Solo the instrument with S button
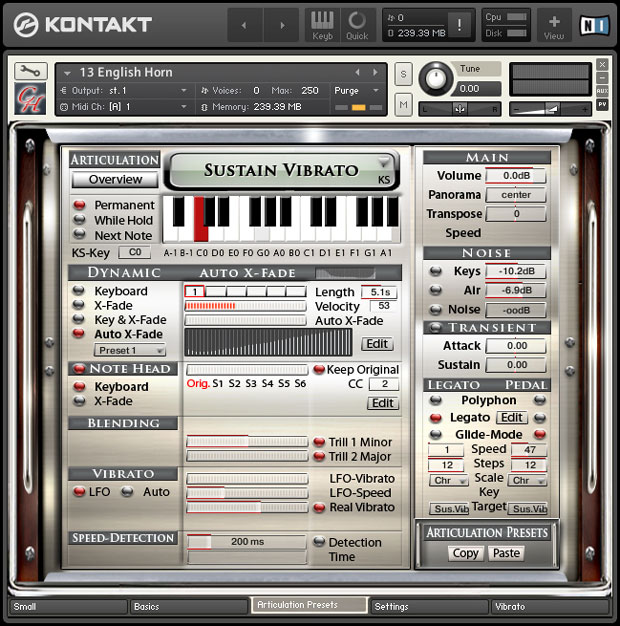Screen dimensions: 620x626 402,75
